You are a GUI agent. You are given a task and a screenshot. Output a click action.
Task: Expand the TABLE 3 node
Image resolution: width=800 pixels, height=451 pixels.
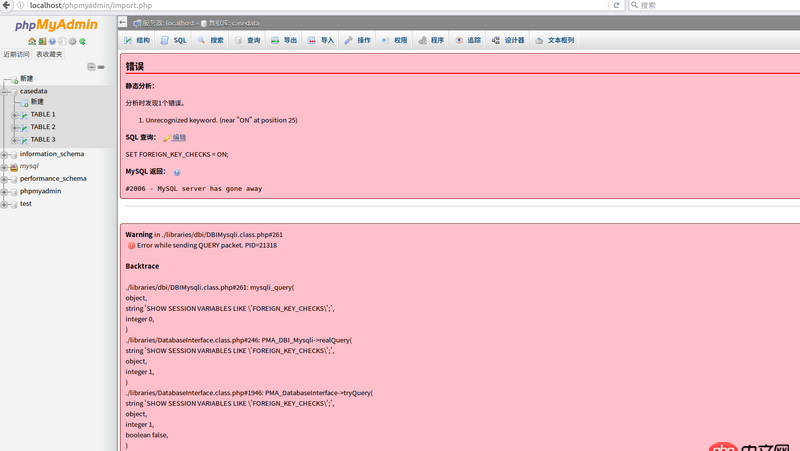click(14, 140)
